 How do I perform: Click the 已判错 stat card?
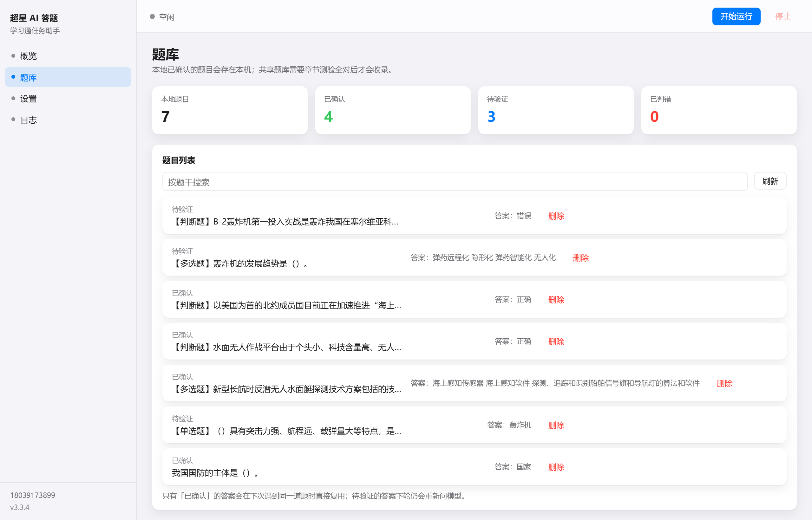718,110
